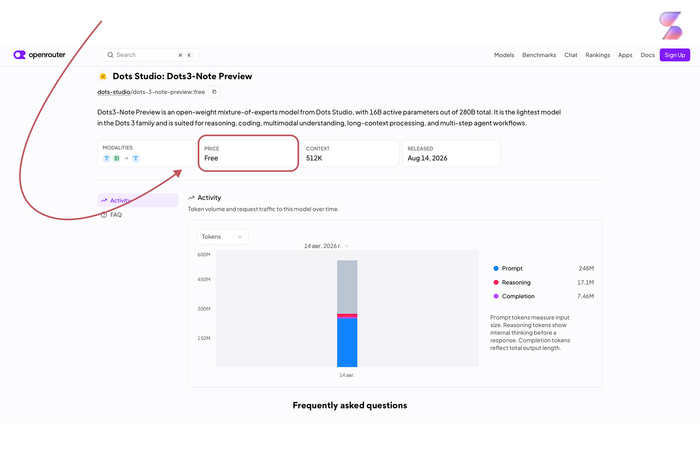The height and width of the screenshot is (467, 700).
Task: Click the image input modality icon
Action: point(117,158)
